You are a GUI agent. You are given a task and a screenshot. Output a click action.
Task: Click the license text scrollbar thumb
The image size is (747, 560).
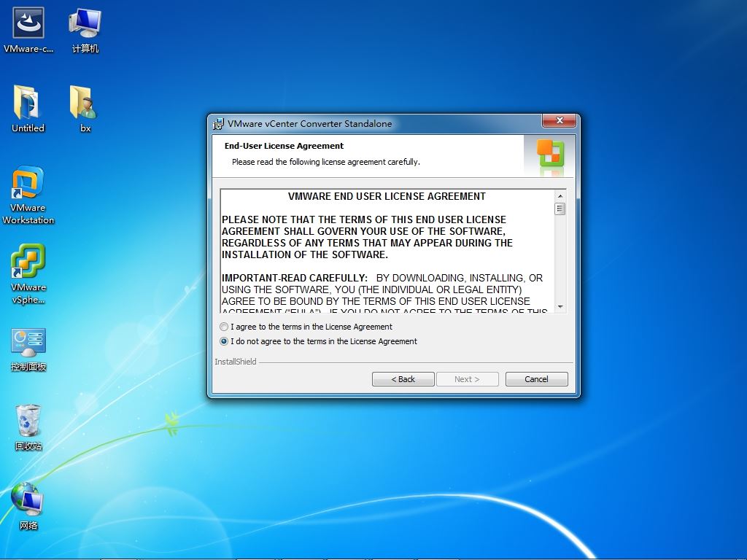click(x=560, y=209)
